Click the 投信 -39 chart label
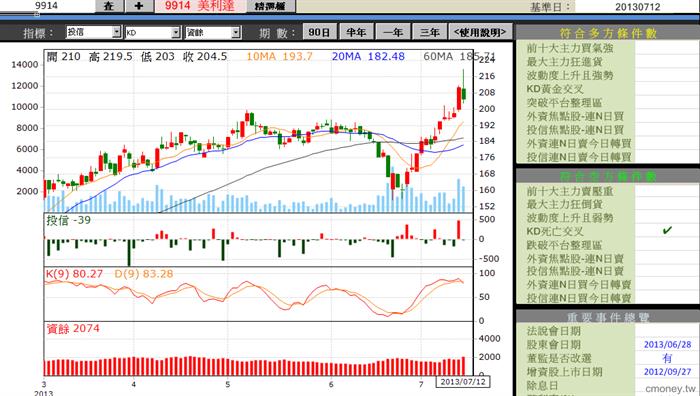The image size is (700, 396). pos(68,220)
